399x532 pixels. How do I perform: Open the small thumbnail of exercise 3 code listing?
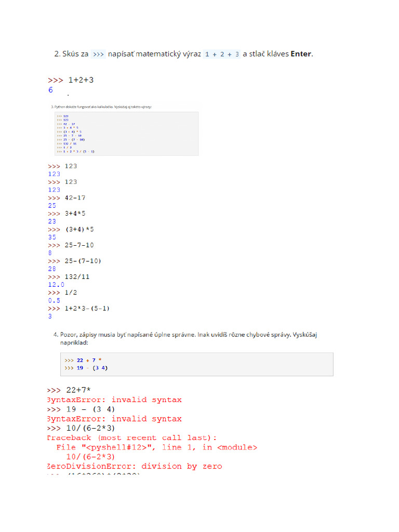pos(126,134)
